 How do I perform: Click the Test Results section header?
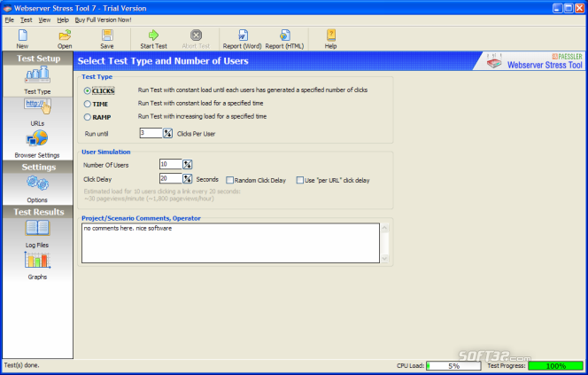(x=38, y=212)
